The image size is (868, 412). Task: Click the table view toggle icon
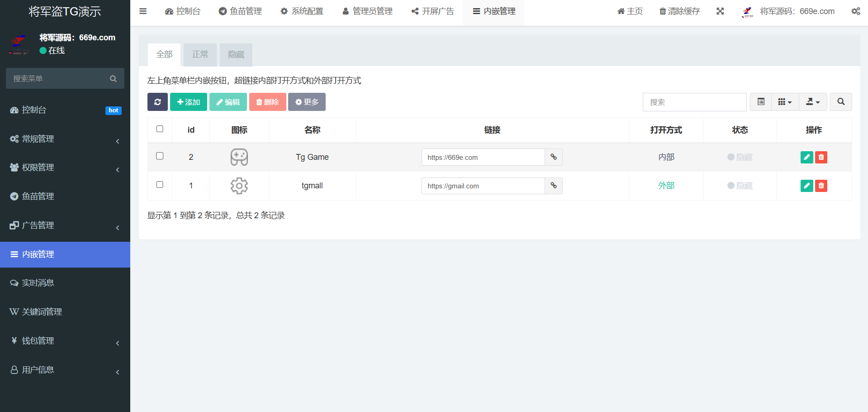[x=761, y=102]
